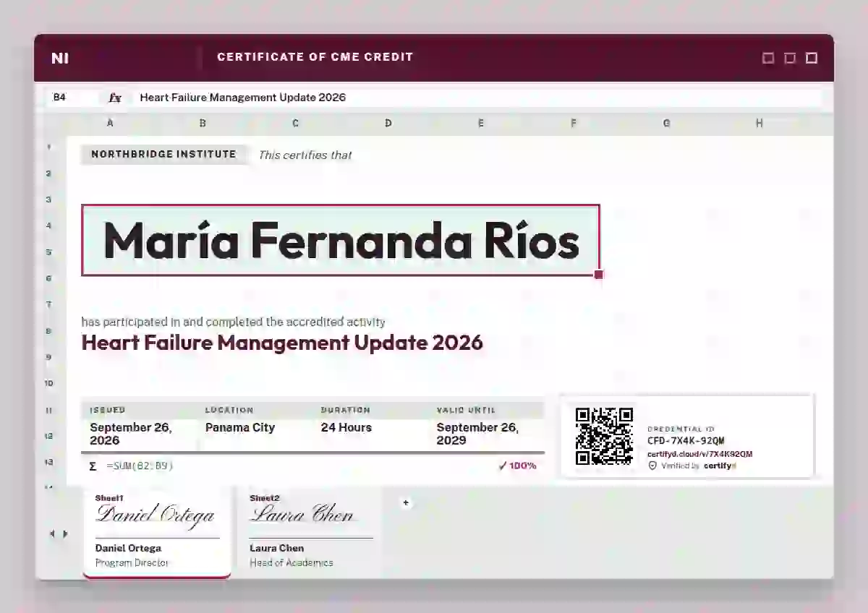The image size is (868, 613).
Task: Select row 2 header
Action: pyautogui.click(x=49, y=173)
